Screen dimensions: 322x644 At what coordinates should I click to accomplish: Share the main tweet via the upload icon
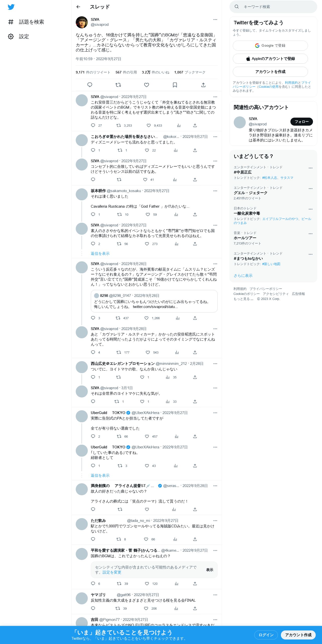pyautogui.click(x=203, y=85)
